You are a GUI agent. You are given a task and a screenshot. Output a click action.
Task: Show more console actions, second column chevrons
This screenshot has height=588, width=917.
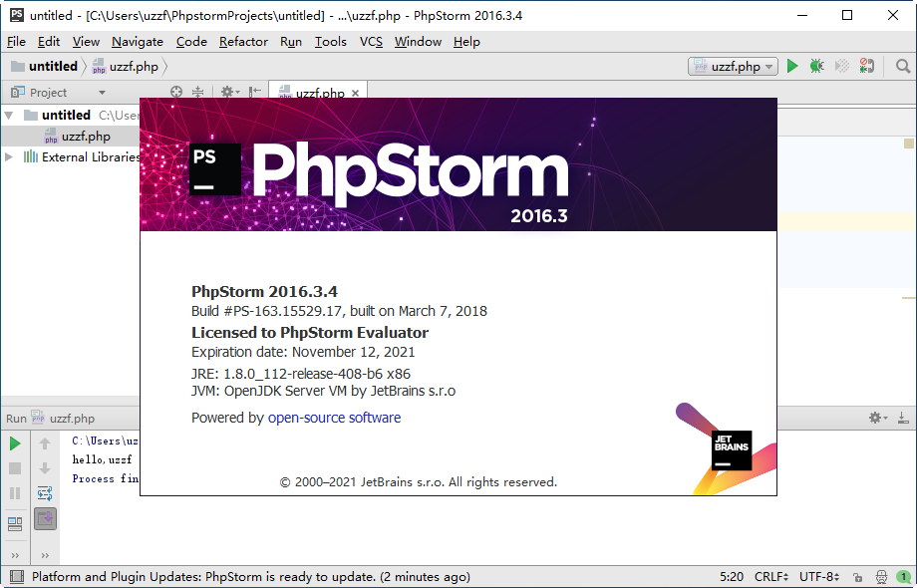[45, 555]
